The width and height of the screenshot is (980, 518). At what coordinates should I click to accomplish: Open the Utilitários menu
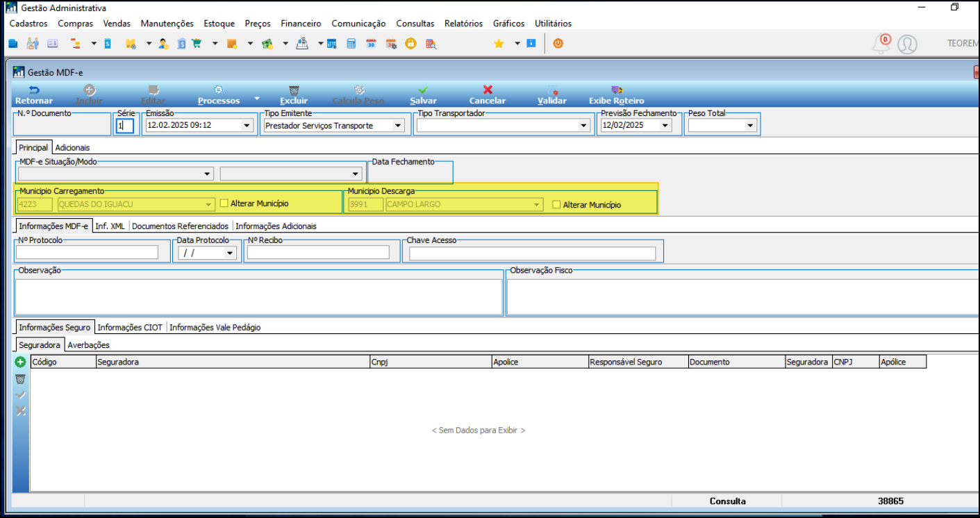pos(553,24)
